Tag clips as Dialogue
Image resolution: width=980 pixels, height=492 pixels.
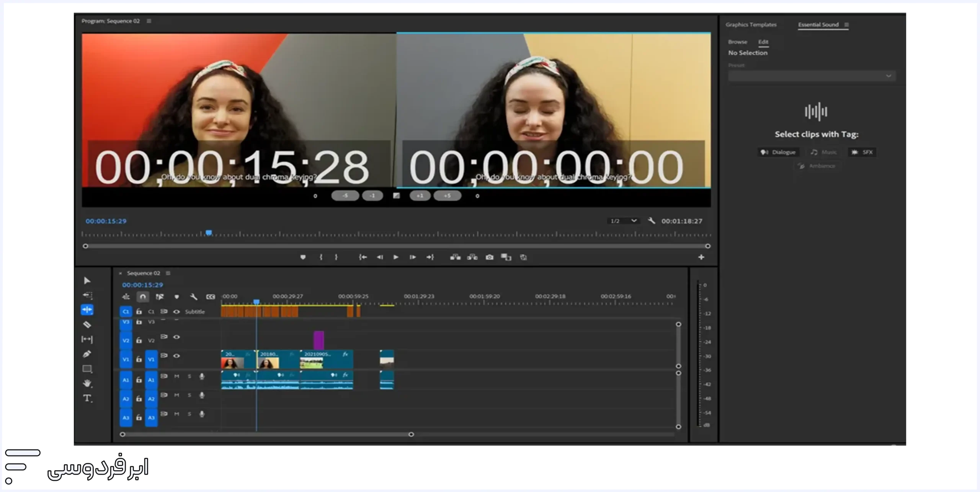coord(778,152)
